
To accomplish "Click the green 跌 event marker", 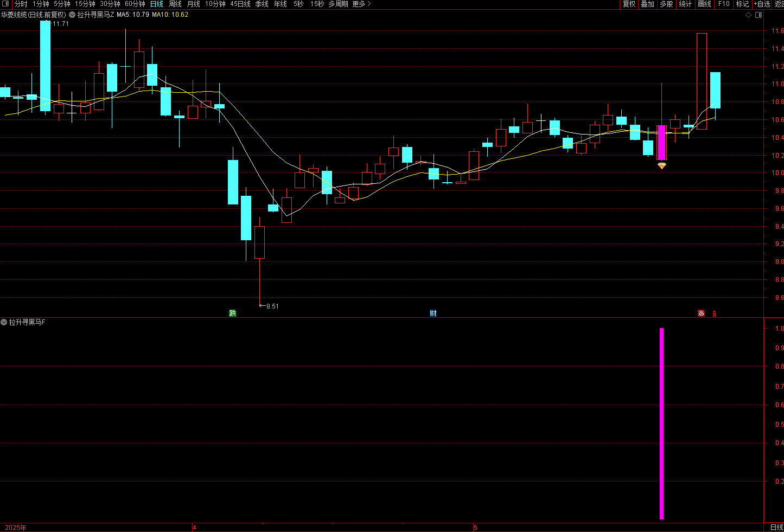I will click(233, 313).
